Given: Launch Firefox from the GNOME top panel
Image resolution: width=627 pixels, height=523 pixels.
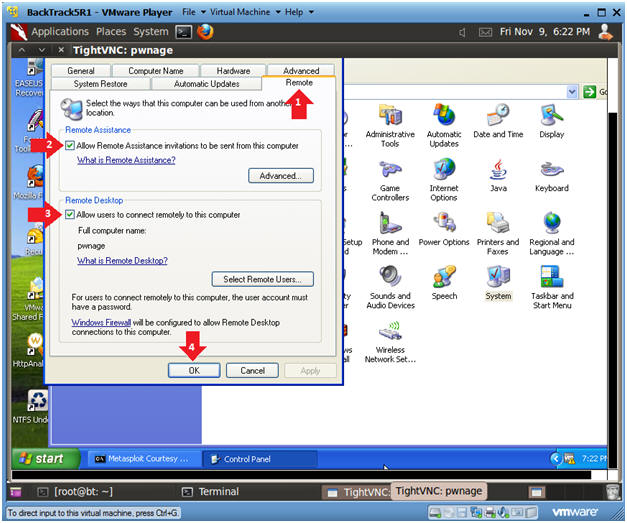Looking at the screenshot, I should [205, 32].
